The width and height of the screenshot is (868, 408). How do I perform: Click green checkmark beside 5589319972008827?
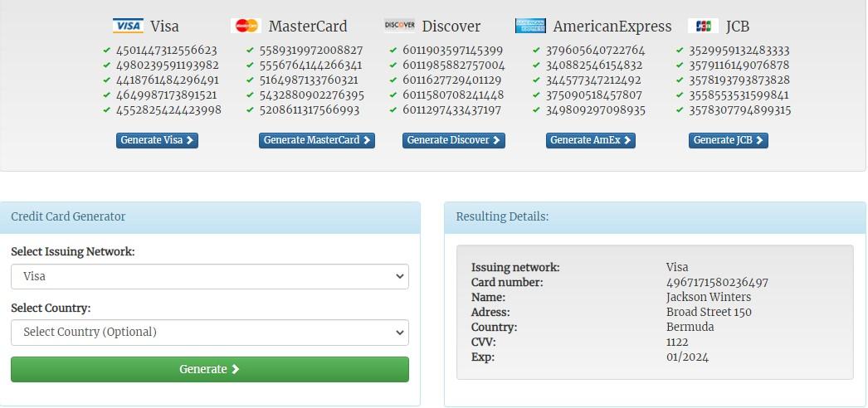[x=251, y=51]
